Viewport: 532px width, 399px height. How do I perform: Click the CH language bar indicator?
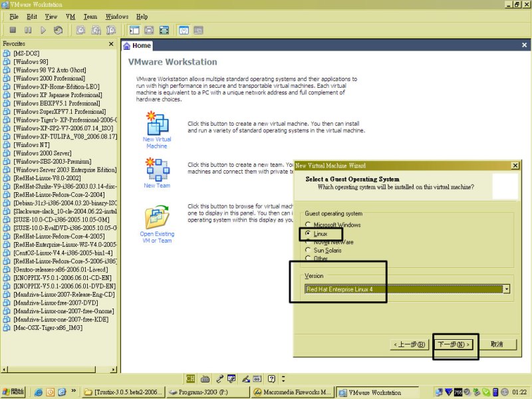[191, 378]
